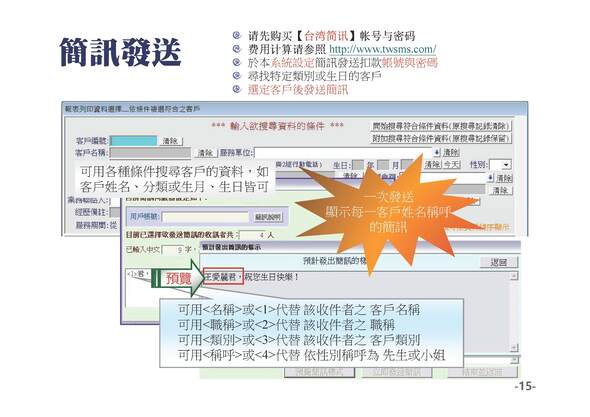Viewport: 590px width, 417px height.
Task: Click the 預覽簡訊樣式 button at bottom
Action: [319, 372]
